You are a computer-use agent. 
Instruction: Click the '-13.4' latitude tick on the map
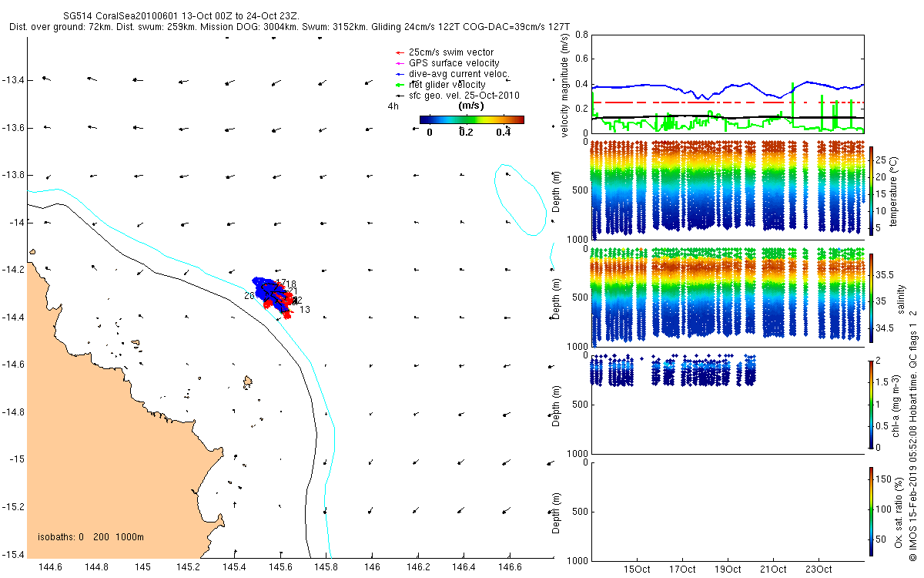13,80
